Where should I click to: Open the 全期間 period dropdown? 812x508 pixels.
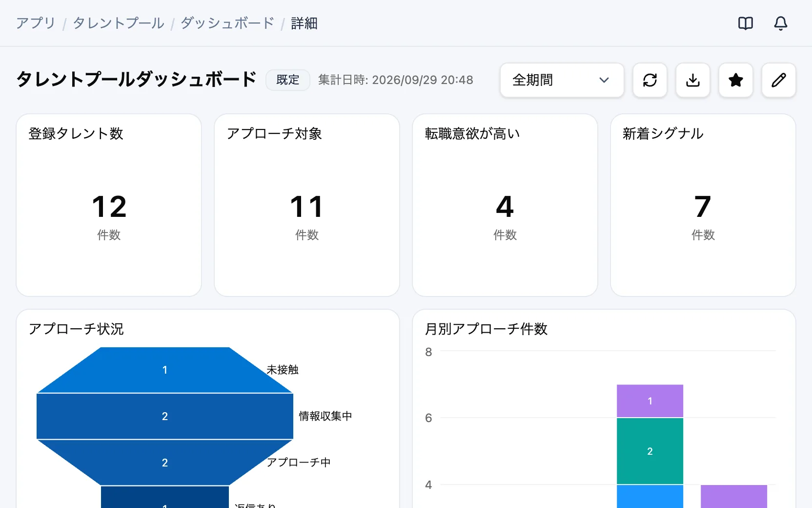tap(562, 80)
